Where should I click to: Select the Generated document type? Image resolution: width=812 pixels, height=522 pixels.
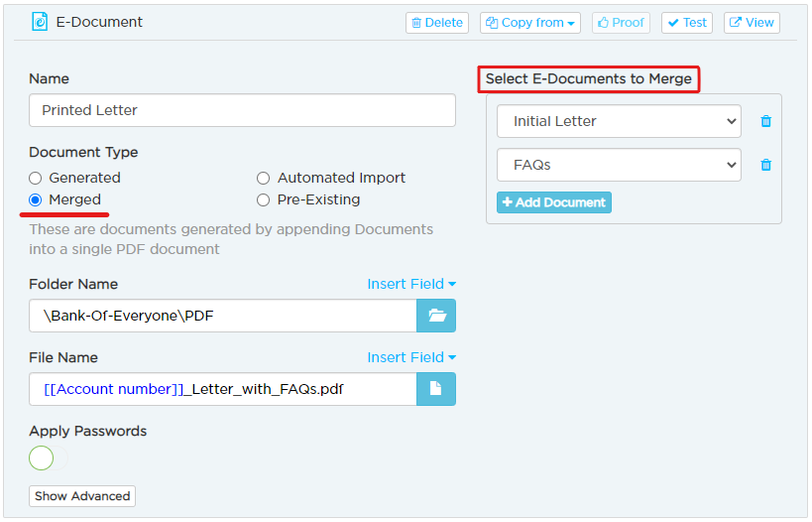[x=36, y=179]
